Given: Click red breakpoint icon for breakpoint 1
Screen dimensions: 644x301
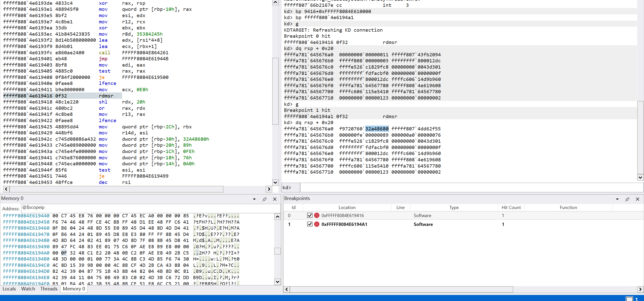Looking at the screenshot, I should click(317, 224).
